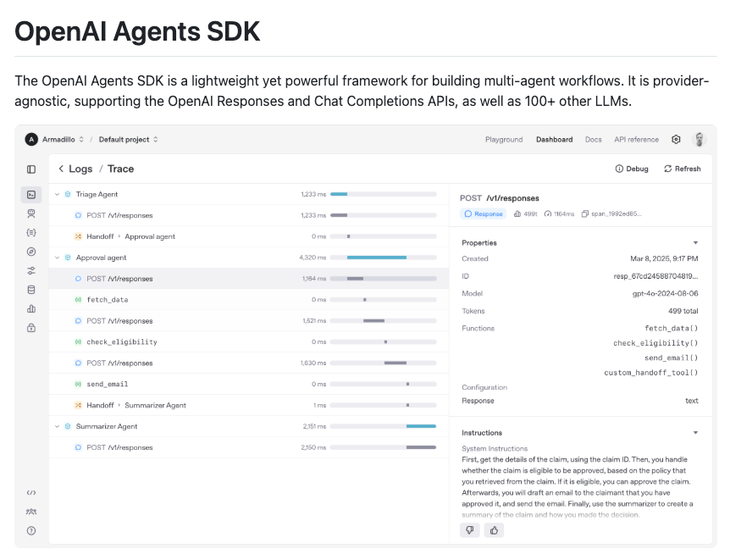The image size is (730, 560).
Task: Open the bar chart usage icon in sidebar
Action: coord(31,309)
